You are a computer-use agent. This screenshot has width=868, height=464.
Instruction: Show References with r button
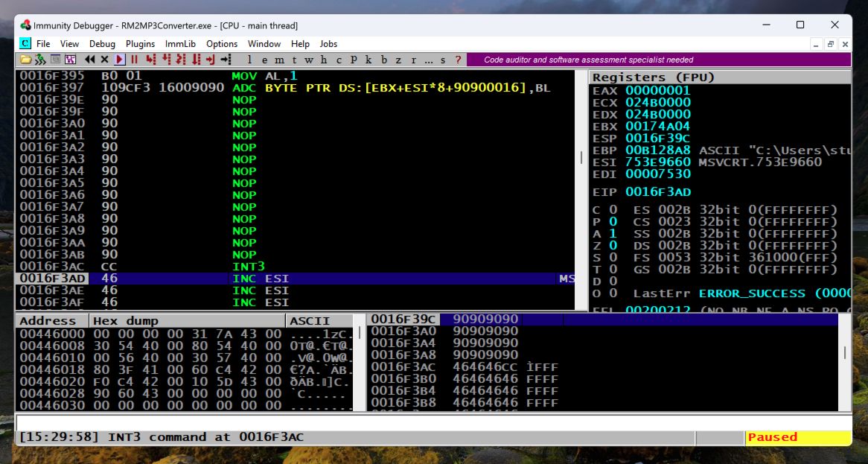413,60
